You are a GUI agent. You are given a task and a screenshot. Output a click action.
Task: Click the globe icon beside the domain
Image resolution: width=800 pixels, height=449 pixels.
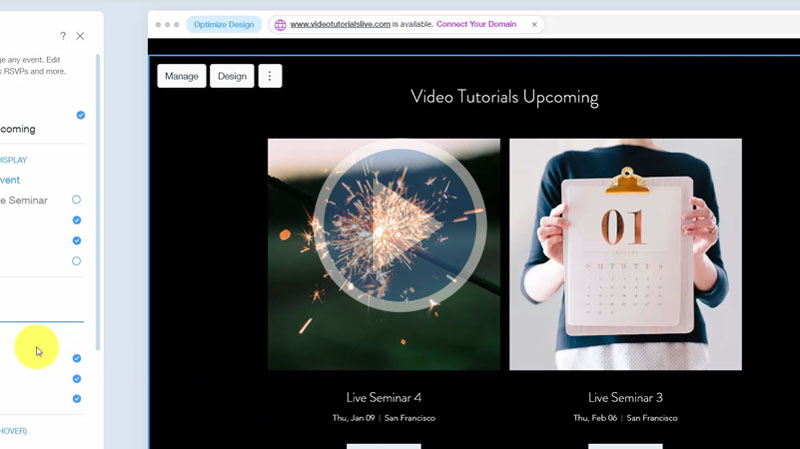click(280, 24)
